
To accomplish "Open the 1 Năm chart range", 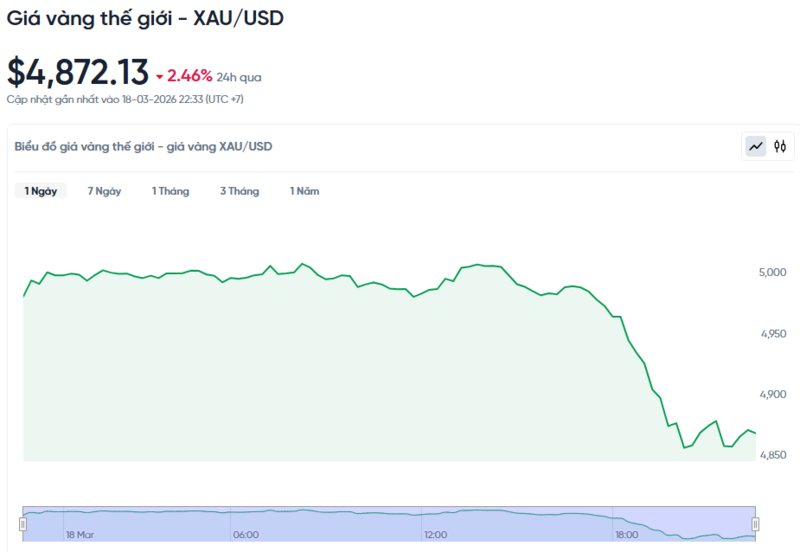I will [x=304, y=191].
